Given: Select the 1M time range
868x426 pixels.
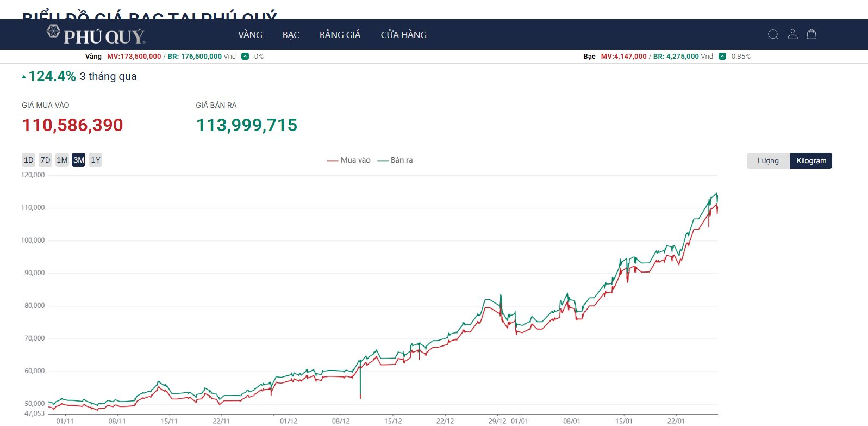Looking at the screenshot, I should click(x=62, y=160).
